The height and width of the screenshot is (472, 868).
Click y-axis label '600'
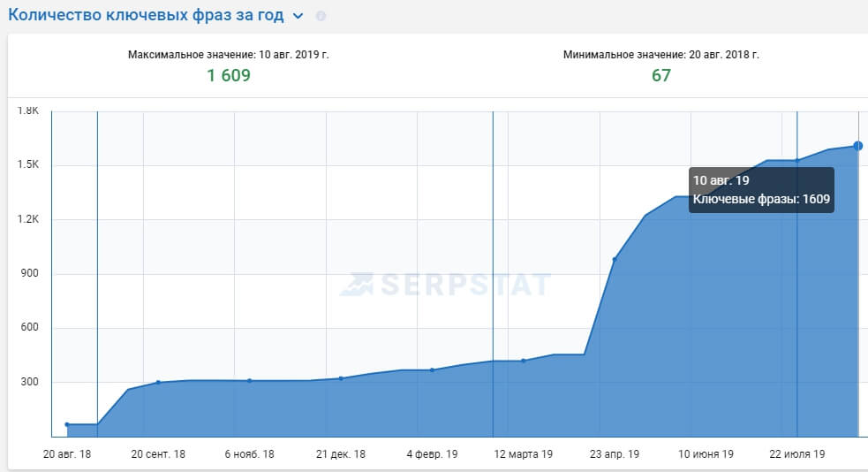tap(29, 327)
